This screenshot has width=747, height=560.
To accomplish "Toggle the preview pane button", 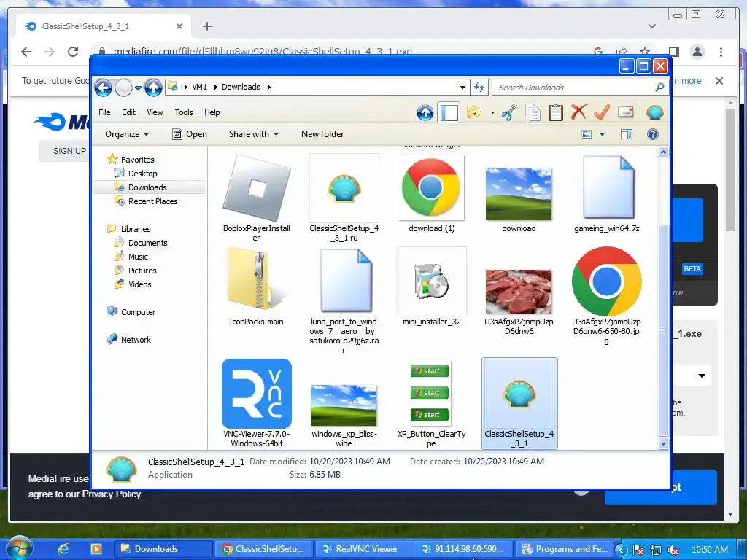I will pos(627,134).
